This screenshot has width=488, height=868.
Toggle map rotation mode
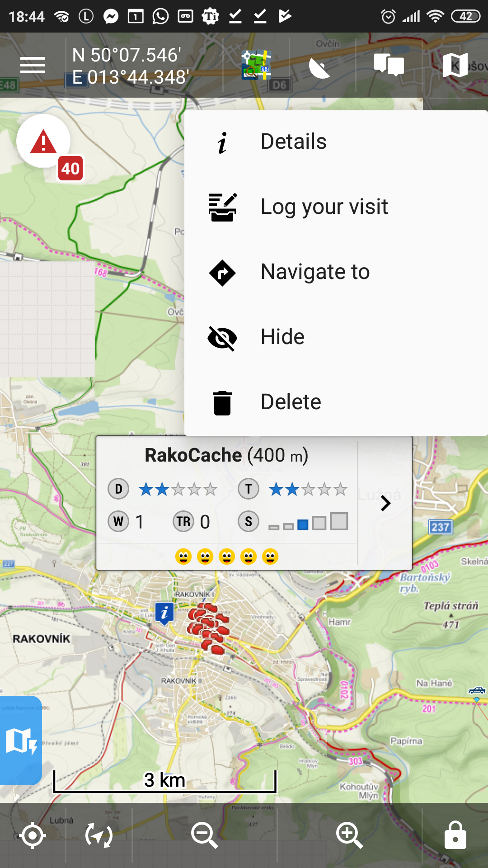pos(99,835)
